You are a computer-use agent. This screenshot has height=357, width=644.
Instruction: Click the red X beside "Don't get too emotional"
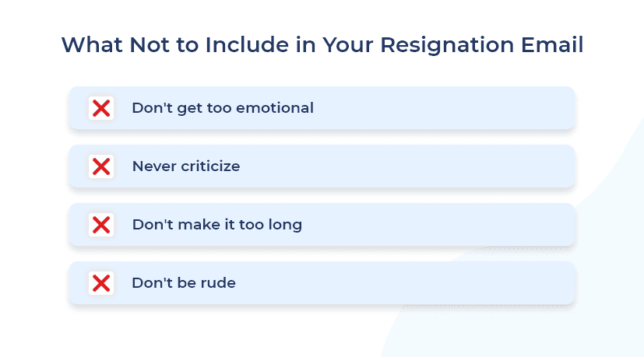pyautogui.click(x=100, y=108)
